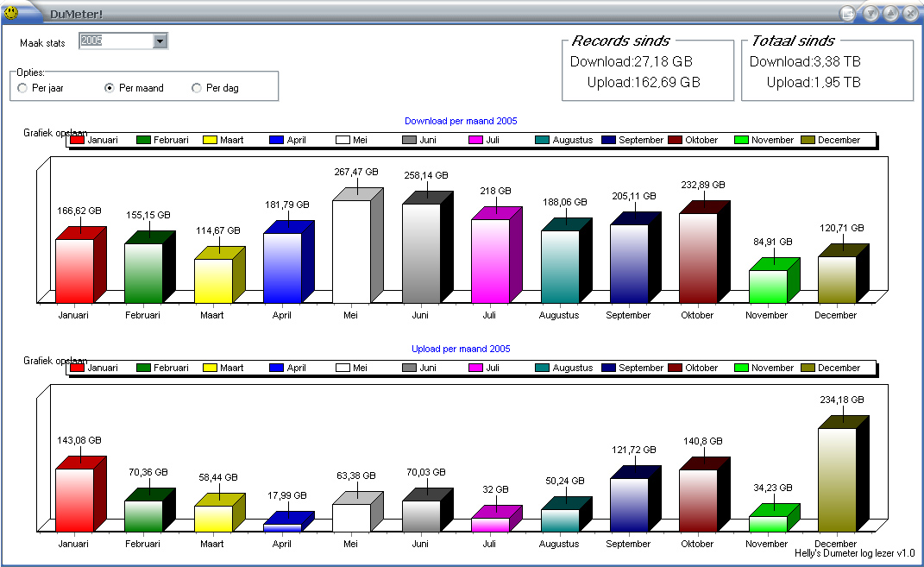Click the lime November swatch in upload legend
This screenshot has width=924, height=567.
(x=742, y=368)
